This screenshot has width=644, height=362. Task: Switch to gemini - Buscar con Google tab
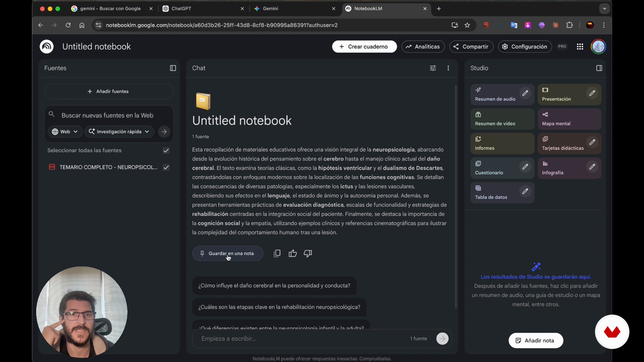[110, 9]
